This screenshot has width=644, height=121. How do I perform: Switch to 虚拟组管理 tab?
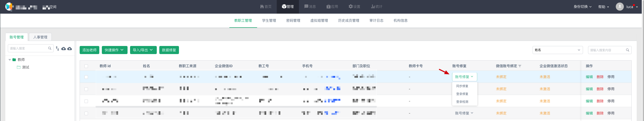(319, 20)
